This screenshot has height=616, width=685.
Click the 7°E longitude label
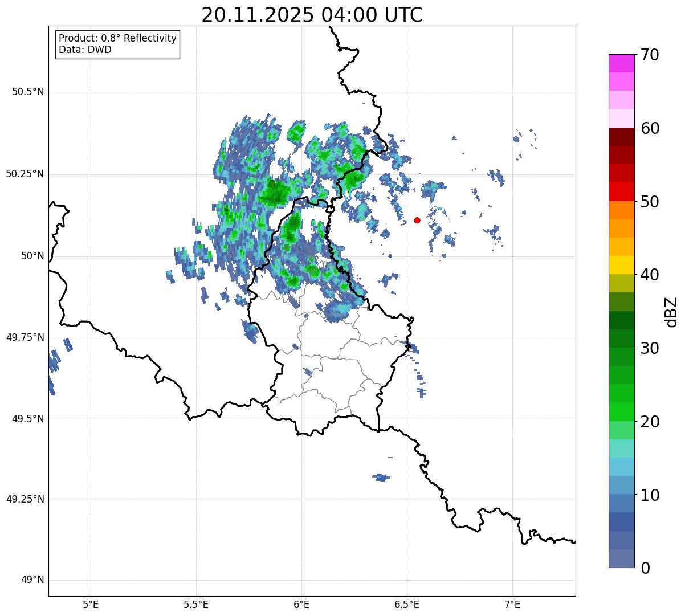point(513,604)
